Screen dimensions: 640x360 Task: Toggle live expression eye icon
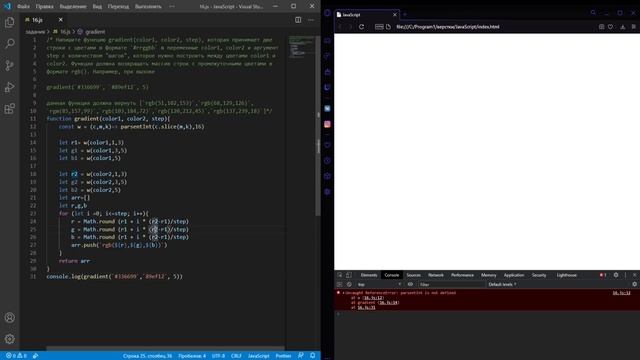[410, 284]
